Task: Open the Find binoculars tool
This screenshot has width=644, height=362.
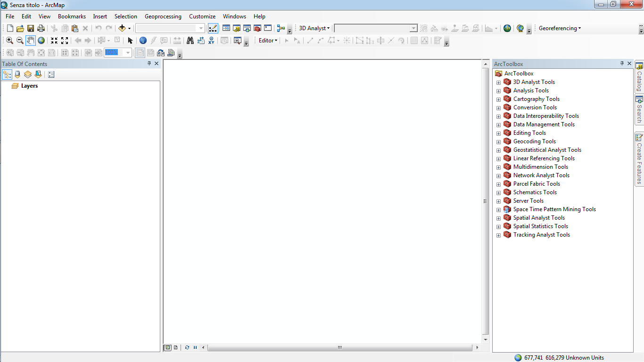Action: point(190,41)
